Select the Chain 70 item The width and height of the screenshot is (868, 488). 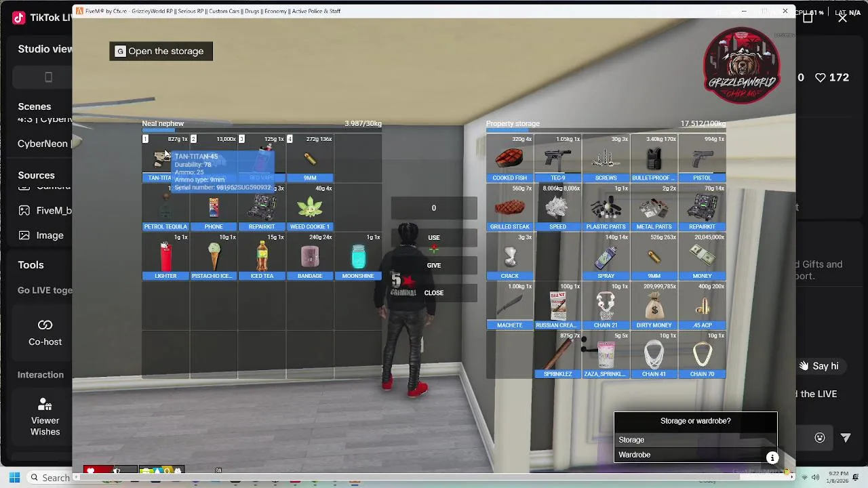coord(702,354)
